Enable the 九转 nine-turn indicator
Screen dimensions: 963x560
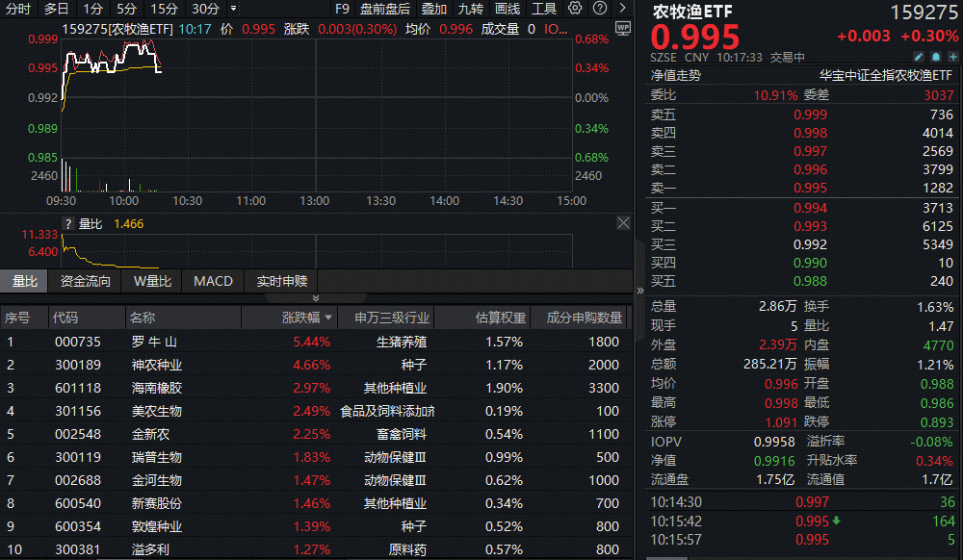(x=470, y=8)
